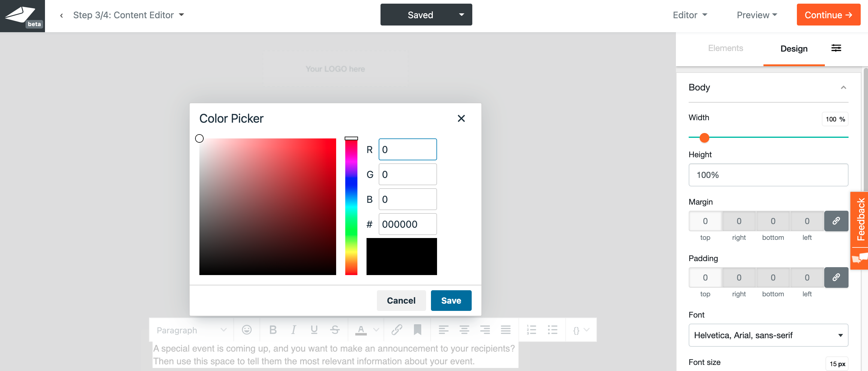Click the insert link chain icon
This screenshot has height=371, width=868.
(x=397, y=330)
